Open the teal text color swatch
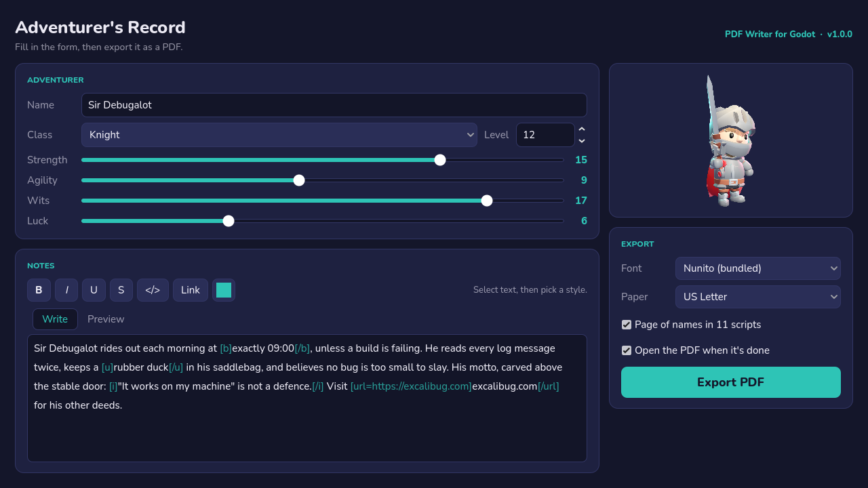Image resolution: width=868 pixels, height=488 pixels. pyautogui.click(x=224, y=290)
